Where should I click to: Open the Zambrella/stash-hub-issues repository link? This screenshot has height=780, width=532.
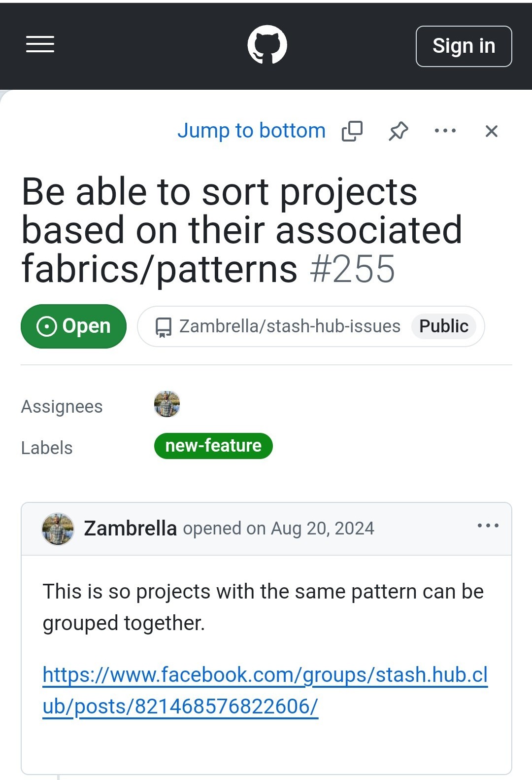290,326
